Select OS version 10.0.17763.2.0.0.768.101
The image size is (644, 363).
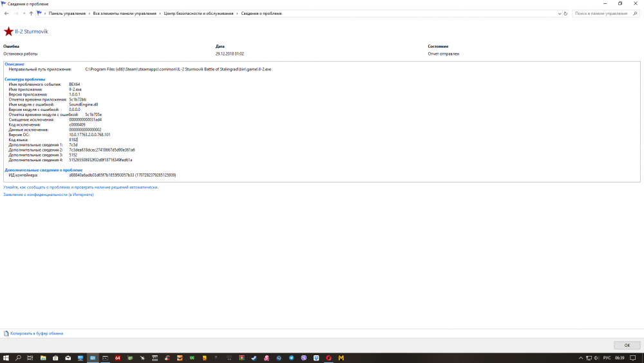tap(90, 134)
